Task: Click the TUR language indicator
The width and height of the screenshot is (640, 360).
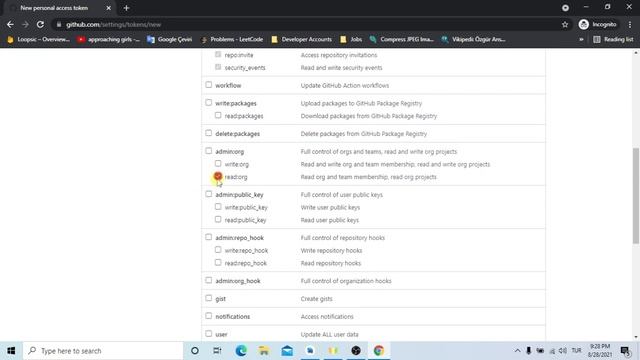Action: pos(576,351)
